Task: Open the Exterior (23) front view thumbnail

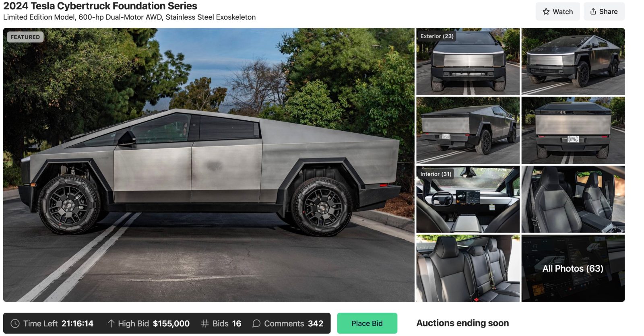Action: [x=468, y=61]
